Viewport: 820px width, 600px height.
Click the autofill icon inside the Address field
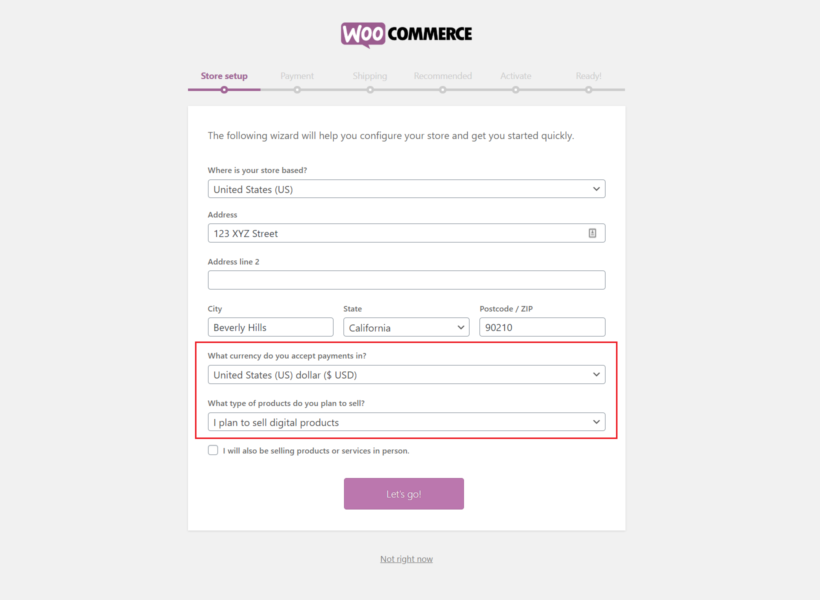click(x=594, y=232)
